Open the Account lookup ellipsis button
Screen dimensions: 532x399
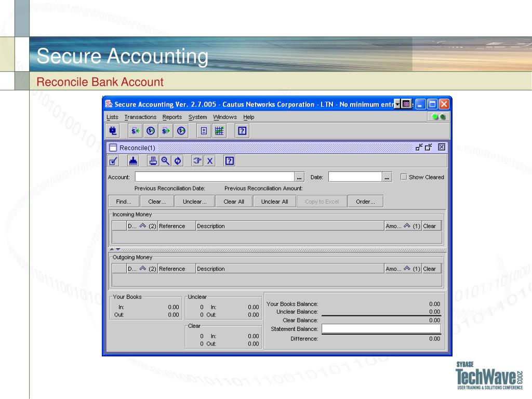click(x=299, y=177)
